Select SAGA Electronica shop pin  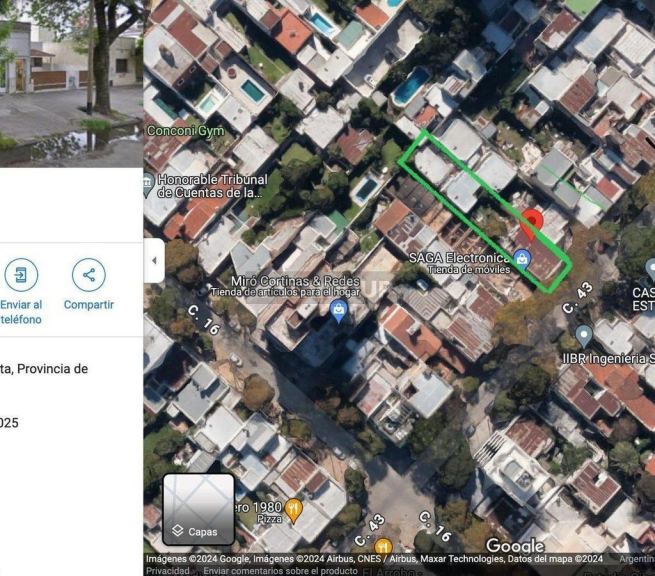[522, 259]
